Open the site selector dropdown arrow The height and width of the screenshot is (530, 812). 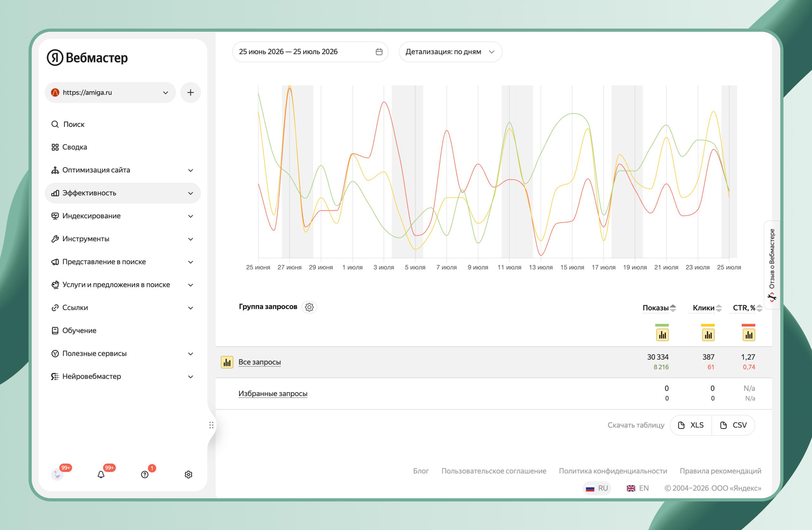coord(166,93)
